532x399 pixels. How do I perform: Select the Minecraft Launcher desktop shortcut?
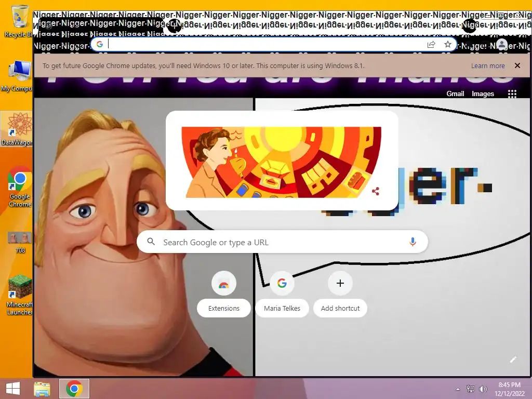(x=20, y=295)
